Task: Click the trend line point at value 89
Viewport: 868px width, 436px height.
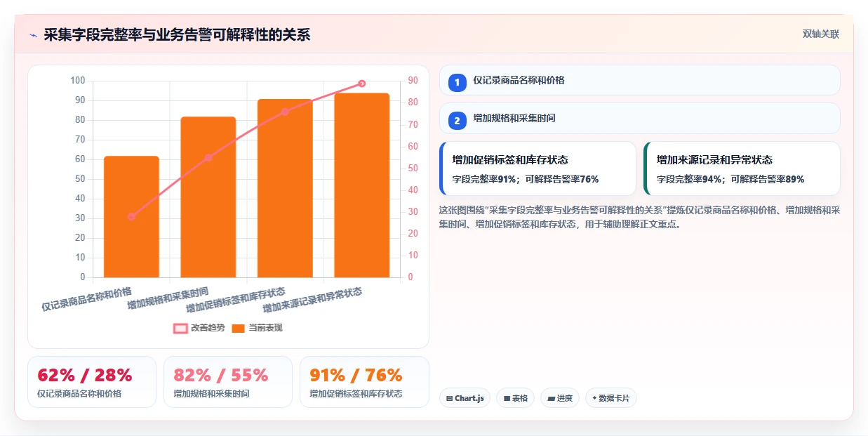Action: click(x=362, y=84)
